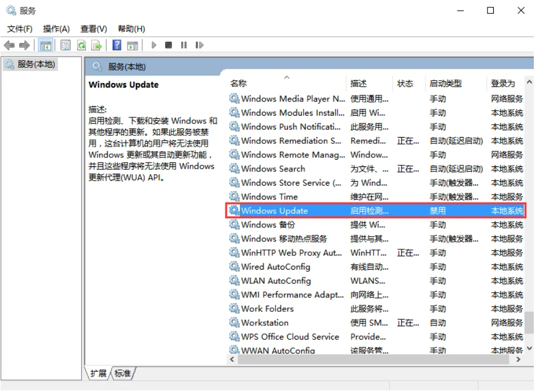Select the WMI Performance Adapt... service
The image size is (540, 392).
pyautogui.click(x=376, y=295)
